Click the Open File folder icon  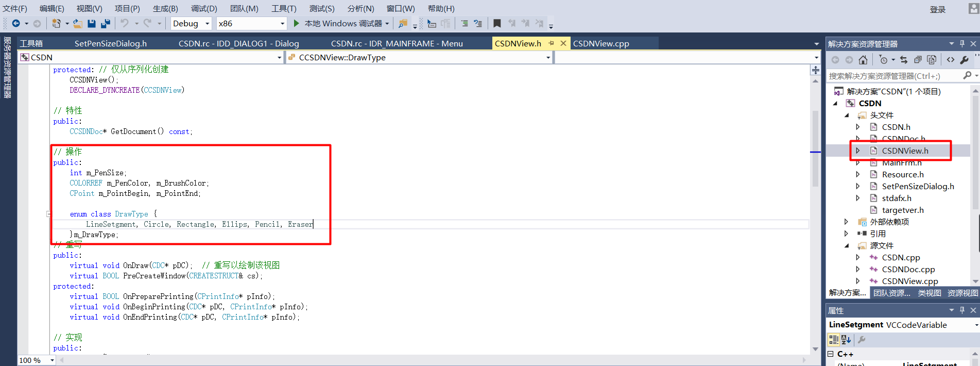point(77,23)
